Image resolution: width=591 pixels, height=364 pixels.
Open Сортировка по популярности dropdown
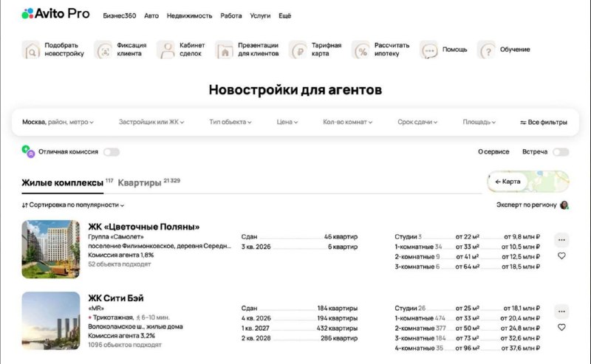pos(72,205)
